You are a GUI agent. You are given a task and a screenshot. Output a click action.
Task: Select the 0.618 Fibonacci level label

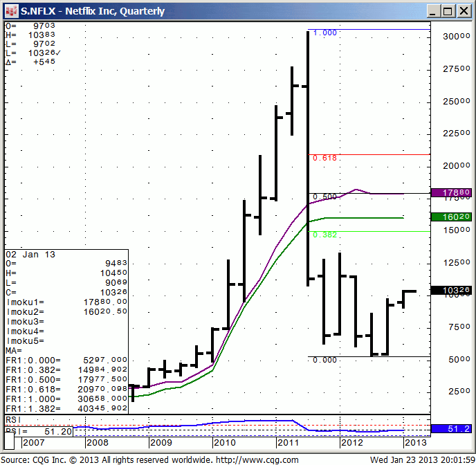[324, 158]
